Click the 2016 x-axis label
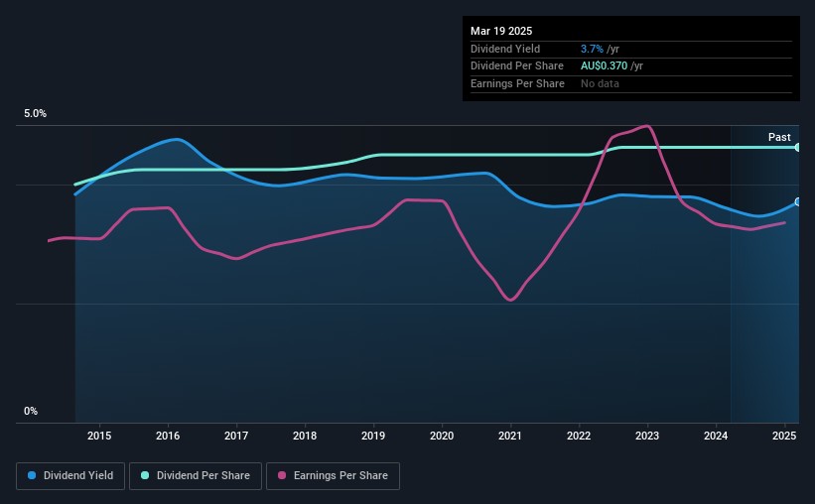This screenshot has width=815, height=504. click(x=168, y=436)
